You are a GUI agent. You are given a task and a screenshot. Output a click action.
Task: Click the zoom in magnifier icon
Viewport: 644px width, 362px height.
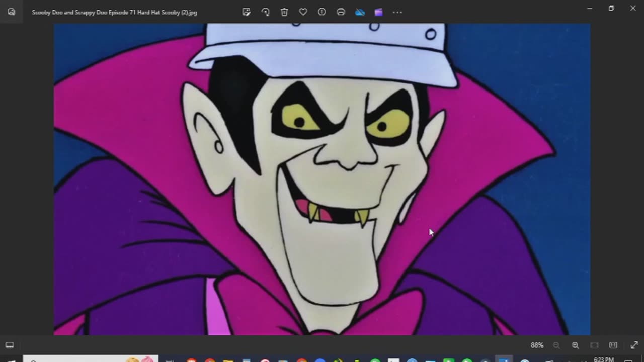tap(575, 345)
